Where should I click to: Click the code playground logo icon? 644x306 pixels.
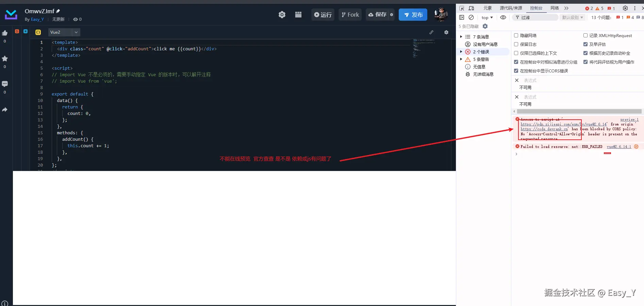click(11, 14)
